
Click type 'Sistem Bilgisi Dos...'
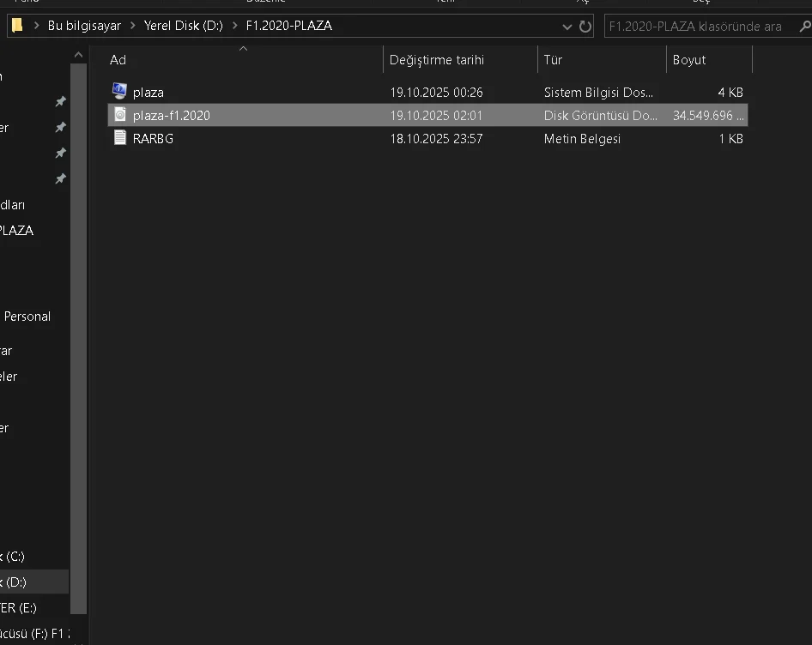point(598,92)
